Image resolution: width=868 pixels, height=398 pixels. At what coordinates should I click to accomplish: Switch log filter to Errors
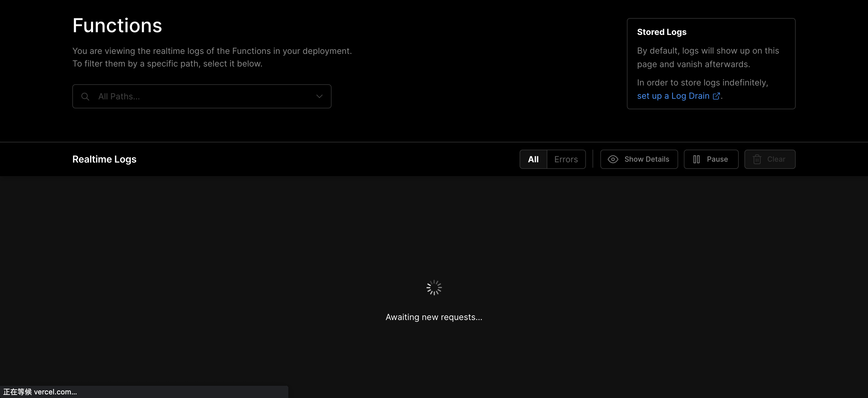(566, 159)
